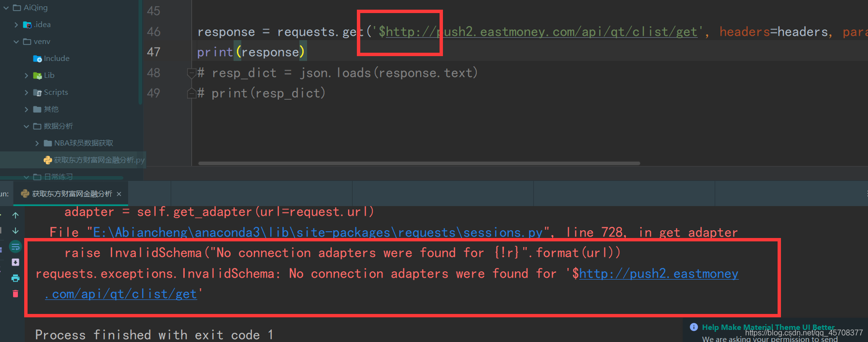Select the 其他 folder label
The height and width of the screenshot is (342, 868).
click(51, 109)
